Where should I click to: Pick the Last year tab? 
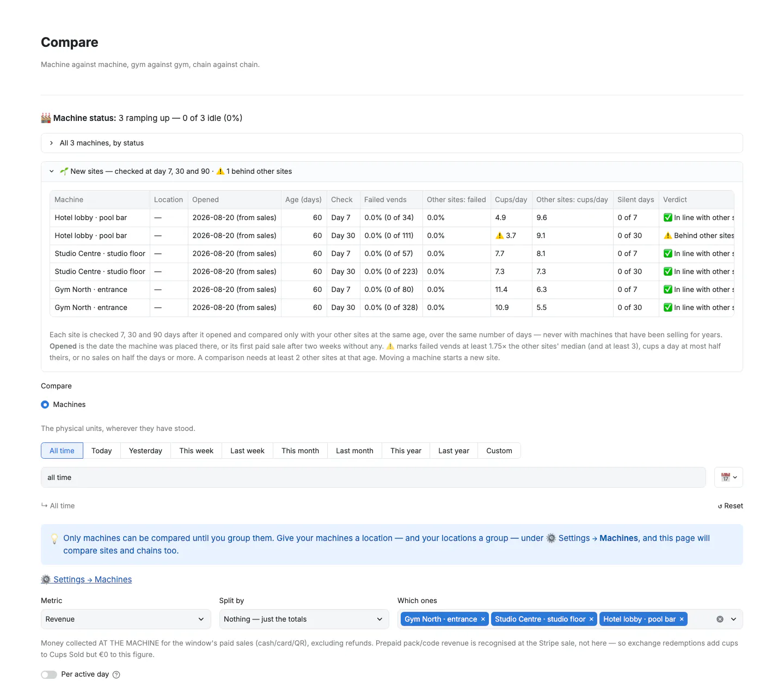[x=454, y=451]
